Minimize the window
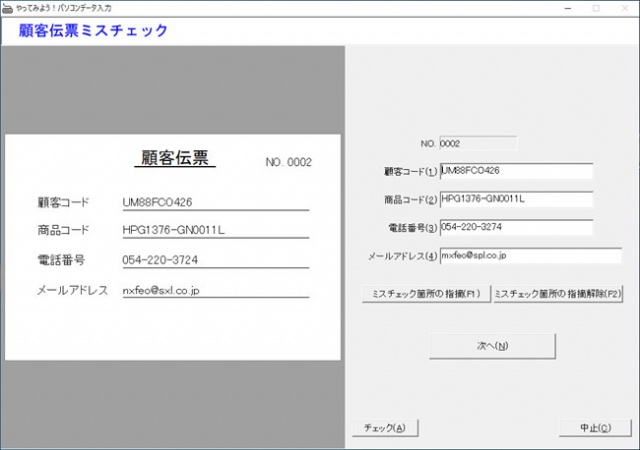Image resolution: width=640 pixels, height=450 pixels. (x=568, y=8)
